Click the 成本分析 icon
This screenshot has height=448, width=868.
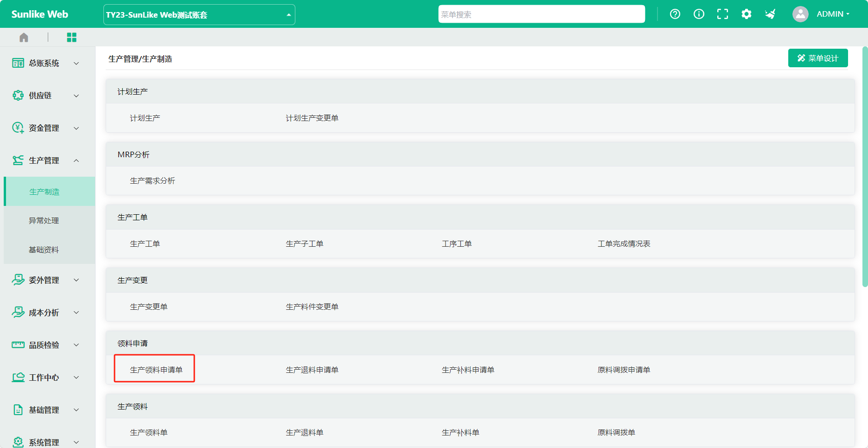(x=18, y=312)
